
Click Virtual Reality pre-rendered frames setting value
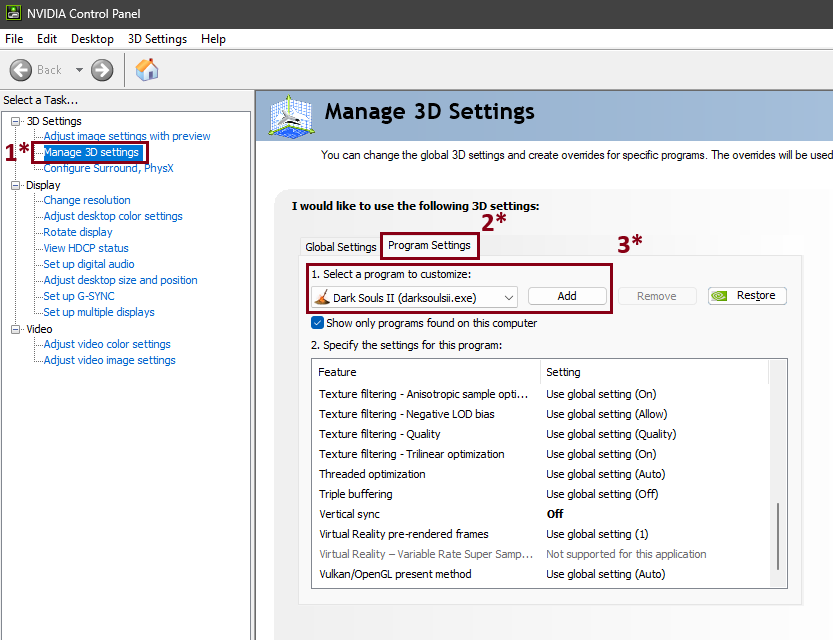[x=597, y=534]
